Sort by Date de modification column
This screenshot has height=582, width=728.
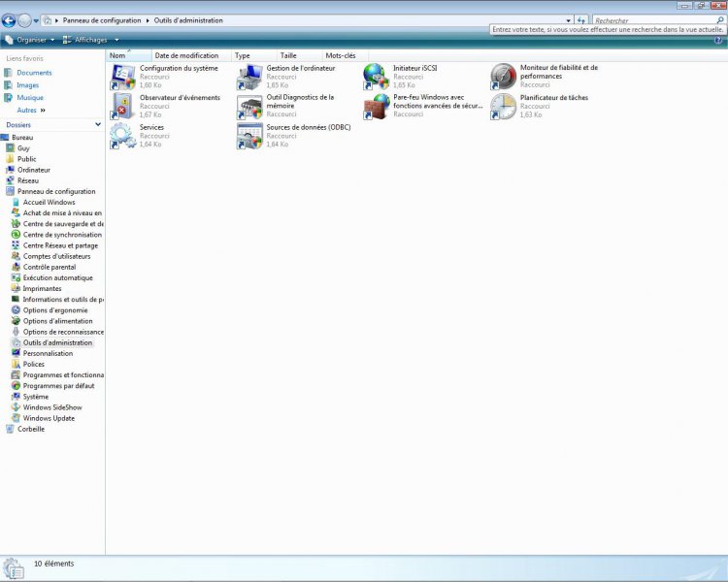click(x=191, y=55)
